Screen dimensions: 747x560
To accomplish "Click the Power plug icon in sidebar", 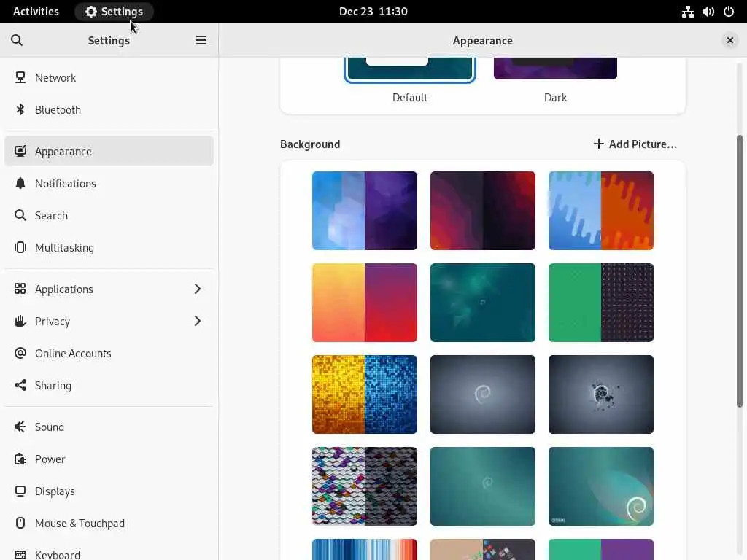I will [20, 459].
